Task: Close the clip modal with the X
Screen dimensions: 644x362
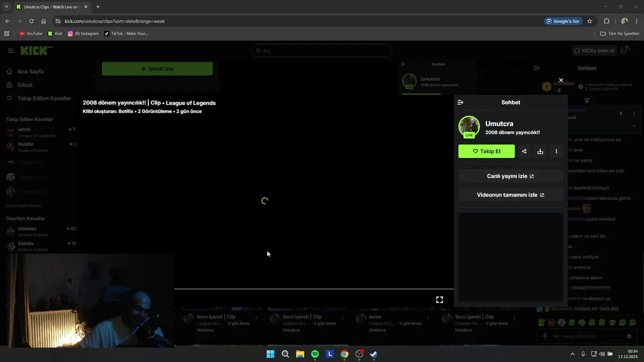Action: (561, 80)
